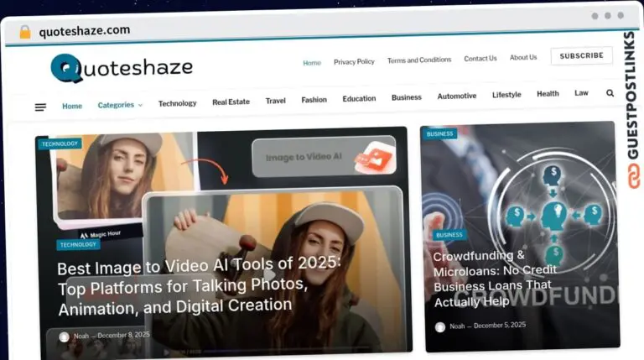Open the Law category
644x360 pixels.
pos(581,93)
